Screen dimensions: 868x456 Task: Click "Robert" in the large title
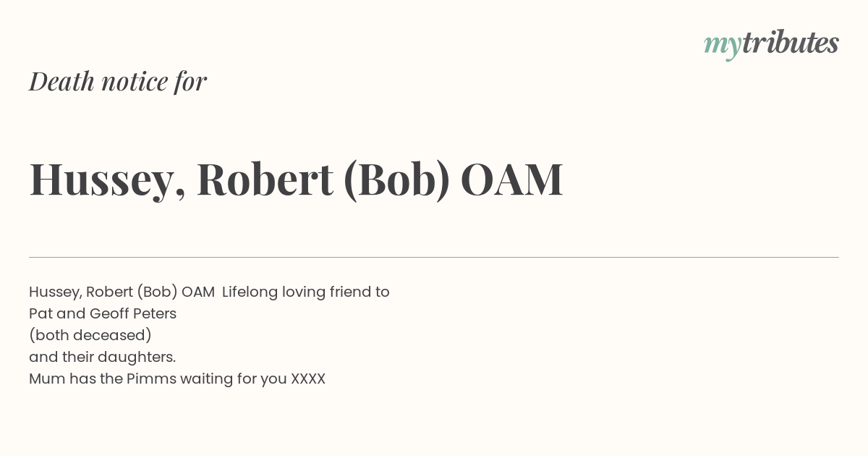(265, 179)
